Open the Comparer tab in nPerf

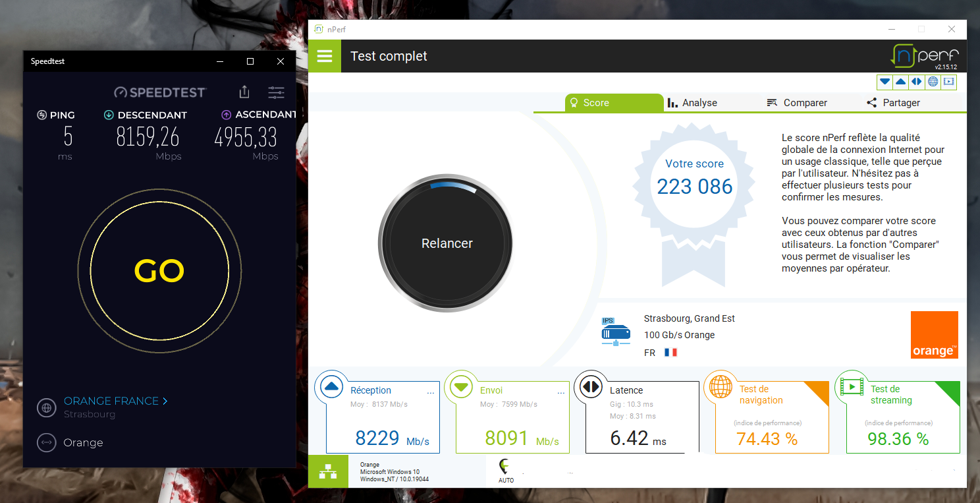point(797,103)
